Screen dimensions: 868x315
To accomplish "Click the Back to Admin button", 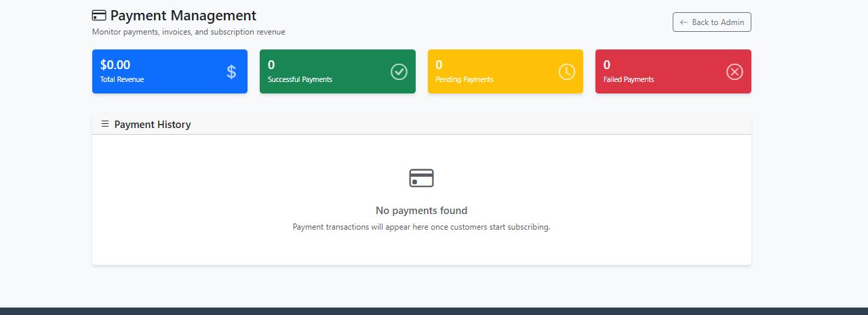I will click(x=711, y=22).
